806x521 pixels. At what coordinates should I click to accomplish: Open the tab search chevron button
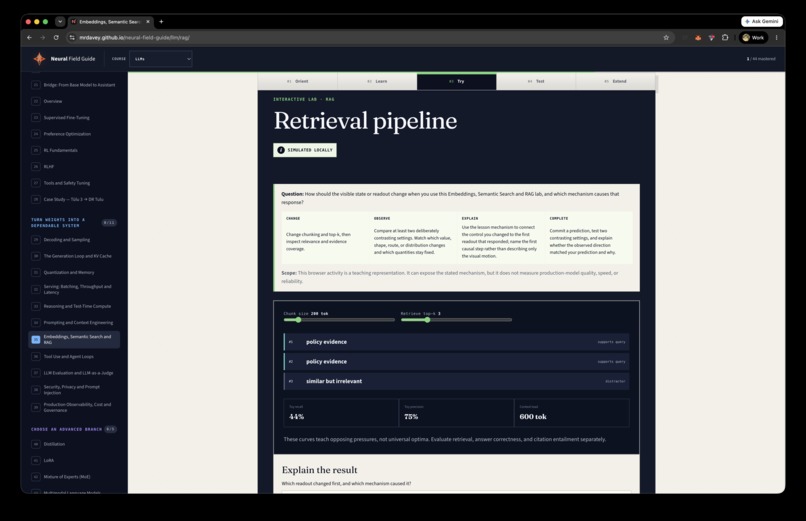click(x=60, y=22)
